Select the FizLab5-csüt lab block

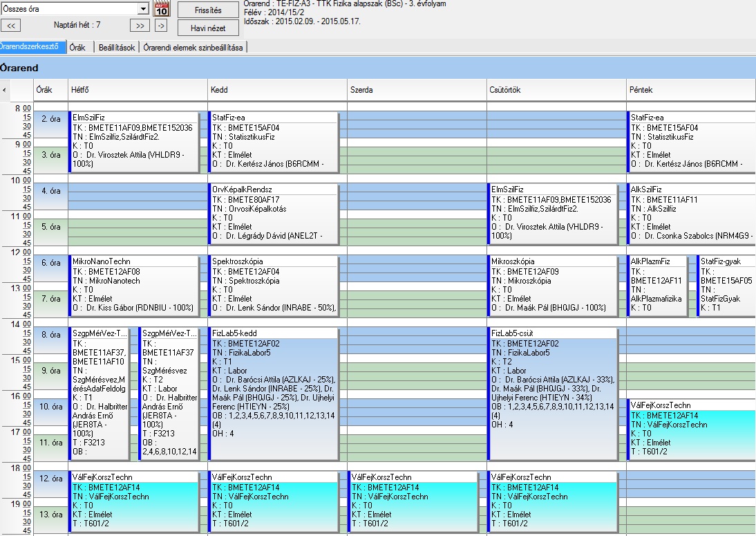553,394
